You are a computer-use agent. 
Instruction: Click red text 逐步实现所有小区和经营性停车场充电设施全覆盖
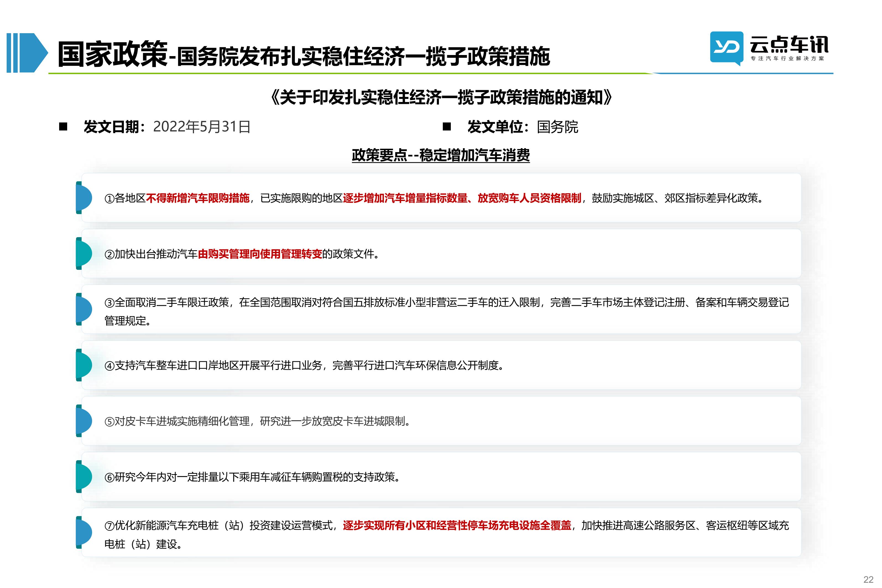click(x=457, y=525)
